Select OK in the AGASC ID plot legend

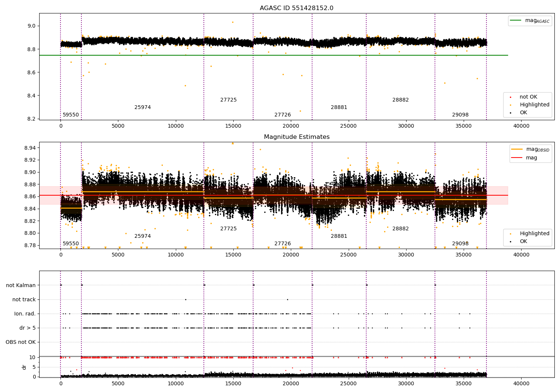tap(523, 113)
